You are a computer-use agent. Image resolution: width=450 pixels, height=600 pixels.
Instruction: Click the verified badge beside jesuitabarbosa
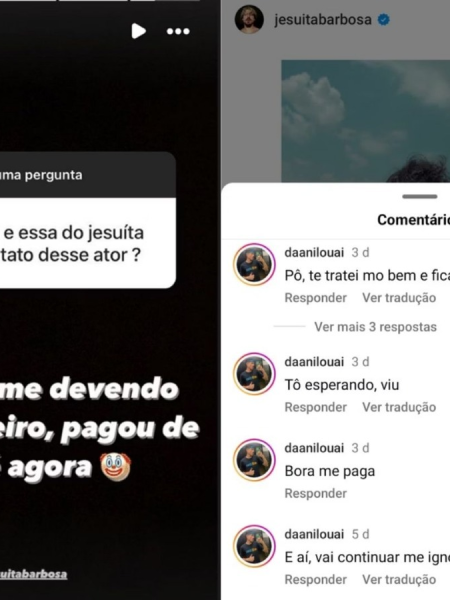coord(383,20)
